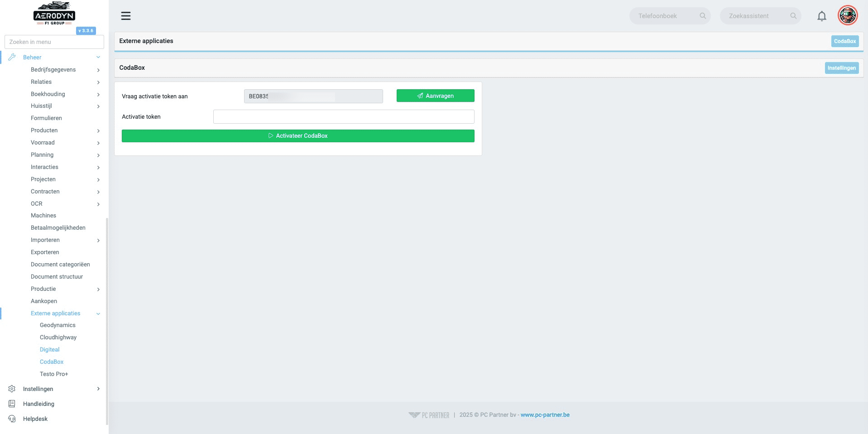The width and height of the screenshot is (868, 434).
Task: Focus the Activatie token input field
Action: pyautogui.click(x=344, y=117)
